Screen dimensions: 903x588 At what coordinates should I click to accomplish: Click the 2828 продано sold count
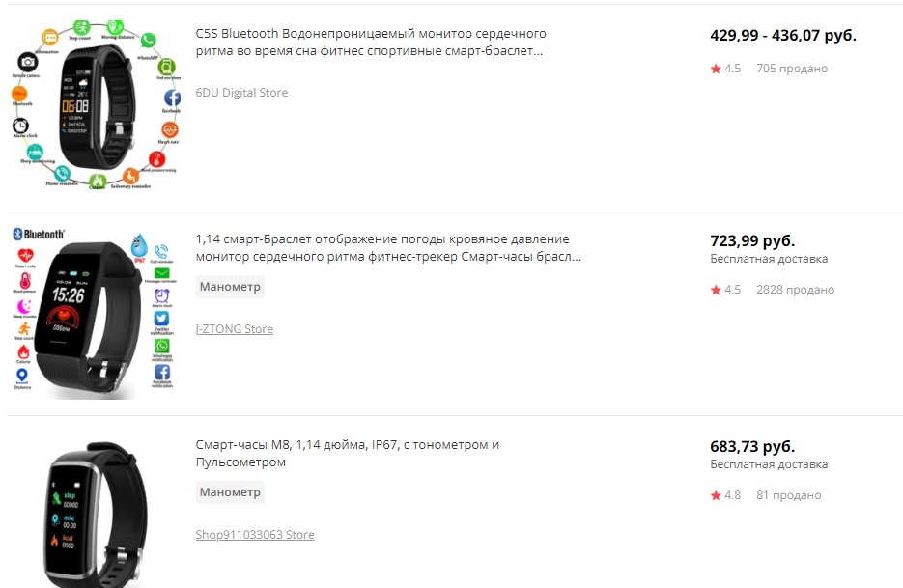pyautogui.click(x=795, y=290)
